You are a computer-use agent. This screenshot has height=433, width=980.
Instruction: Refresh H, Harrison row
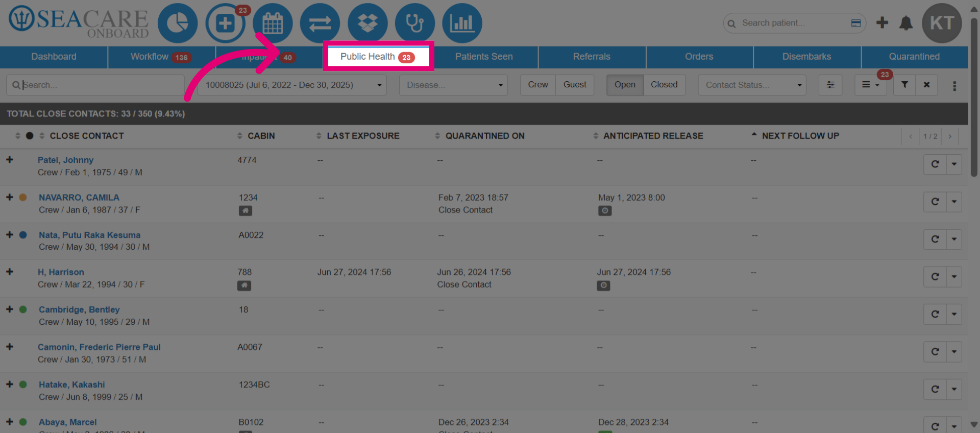tap(935, 276)
